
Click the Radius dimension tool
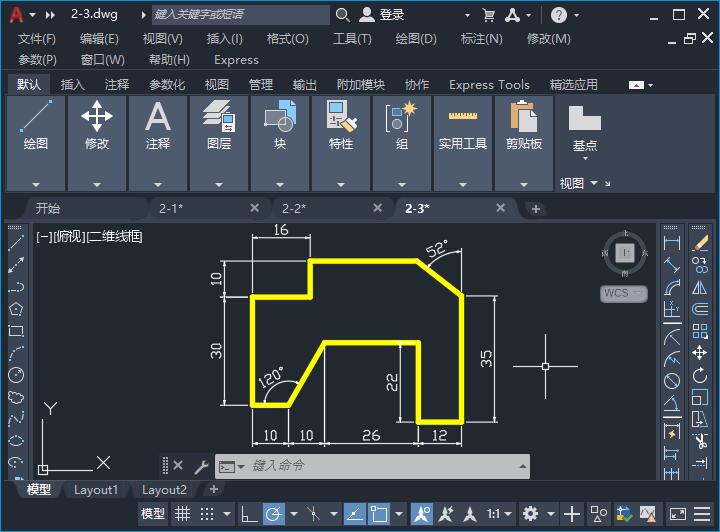(672, 338)
